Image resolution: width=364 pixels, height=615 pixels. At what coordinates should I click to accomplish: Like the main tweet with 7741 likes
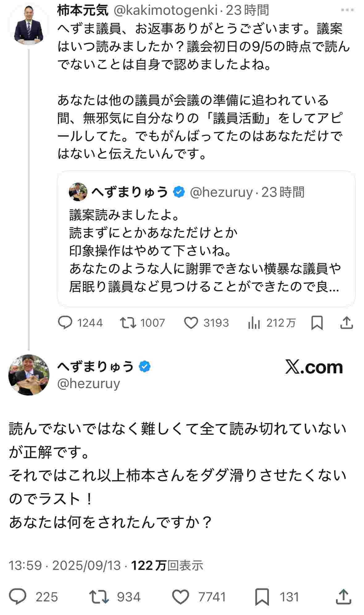(181, 597)
